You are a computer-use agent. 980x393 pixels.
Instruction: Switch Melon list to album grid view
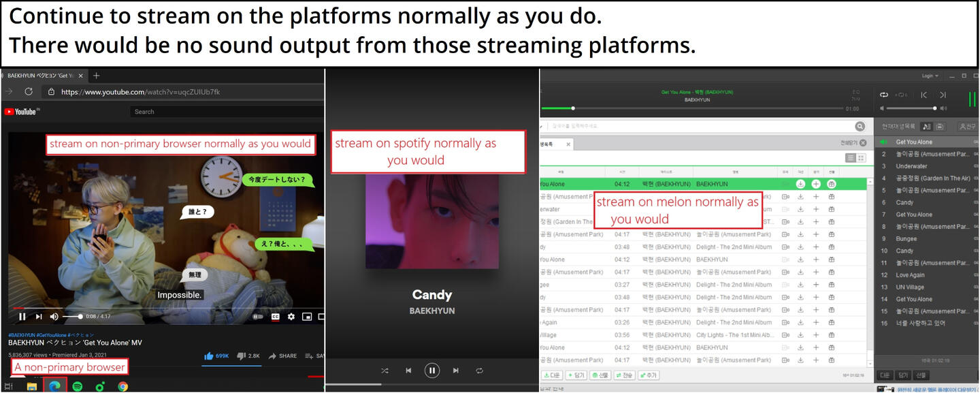(861, 158)
